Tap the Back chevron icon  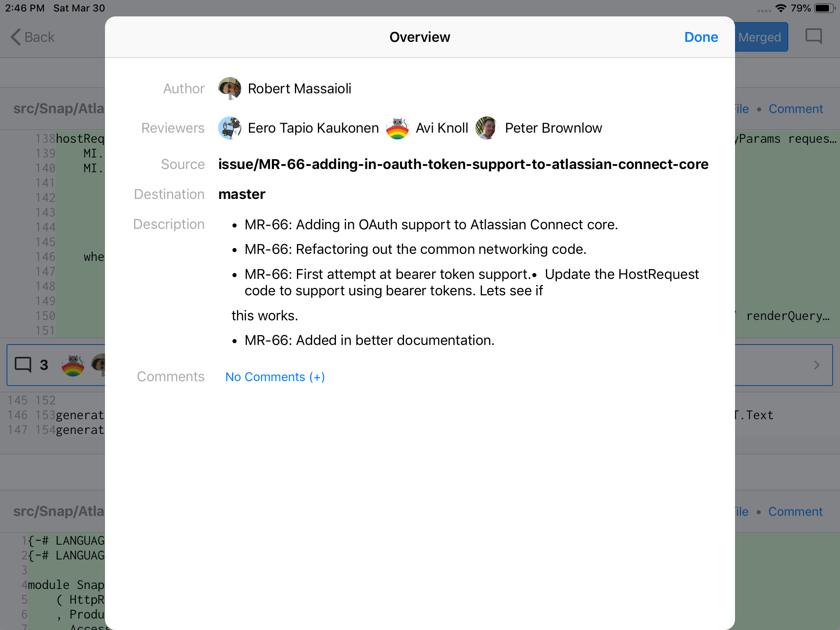click(x=16, y=37)
